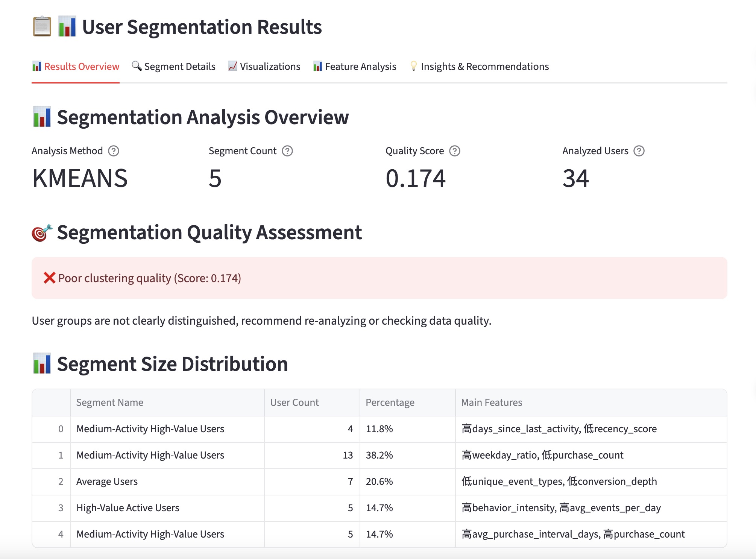
Task: Select the High-Value Active Users row cell
Action: point(128,508)
